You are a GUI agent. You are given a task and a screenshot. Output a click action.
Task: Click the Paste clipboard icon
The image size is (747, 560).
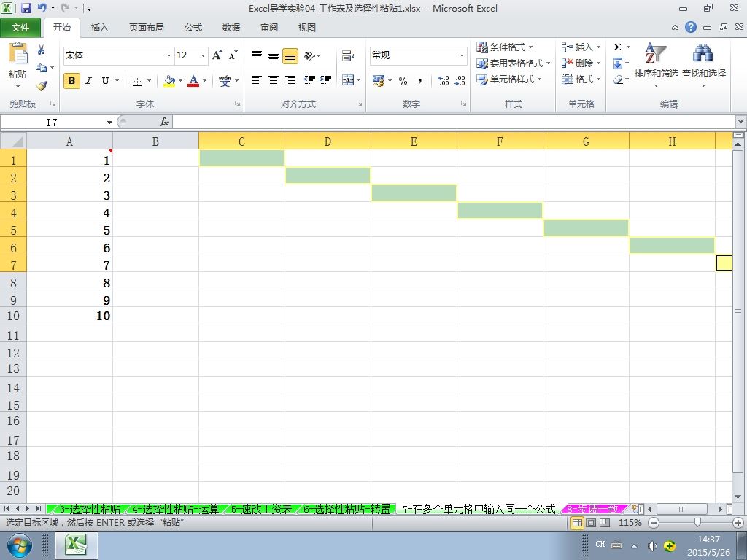[18, 53]
